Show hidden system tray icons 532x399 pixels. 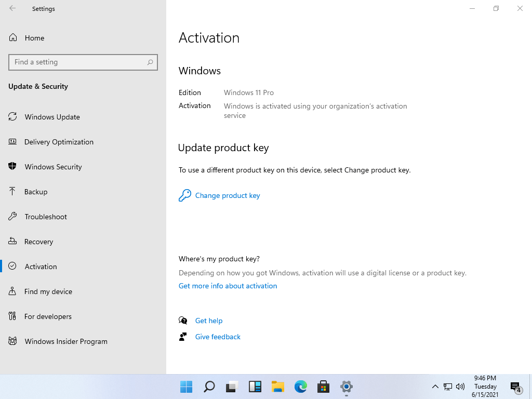(435, 387)
